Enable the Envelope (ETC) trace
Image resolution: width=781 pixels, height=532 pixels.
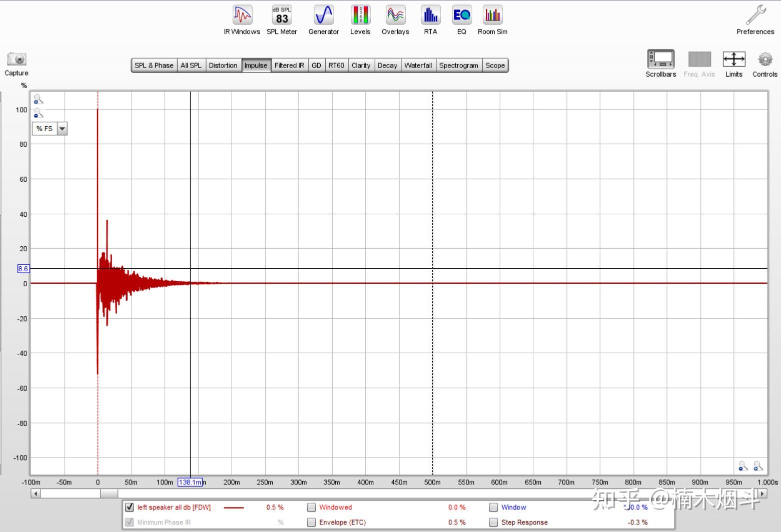click(311, 522)
